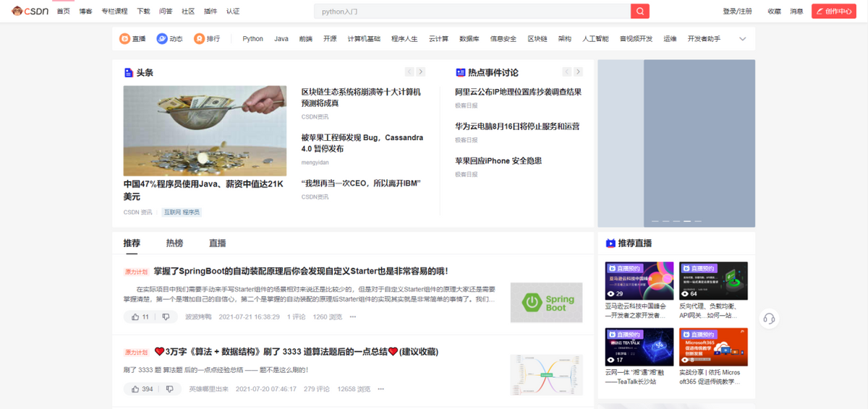Open Microsoft365 live stream thumbnail
This screenshot has height=409, width=868.
point(713,347)
